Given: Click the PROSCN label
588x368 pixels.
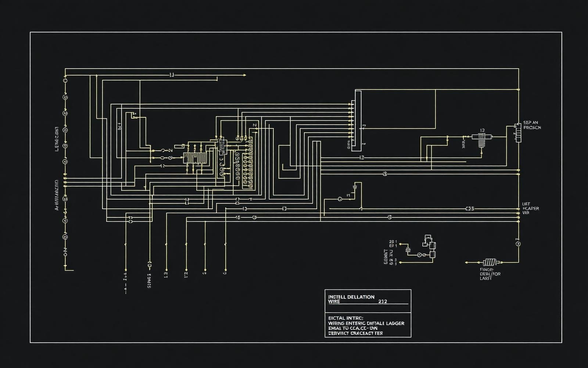Looking at the screenshot, I should [x=532, y=128].
